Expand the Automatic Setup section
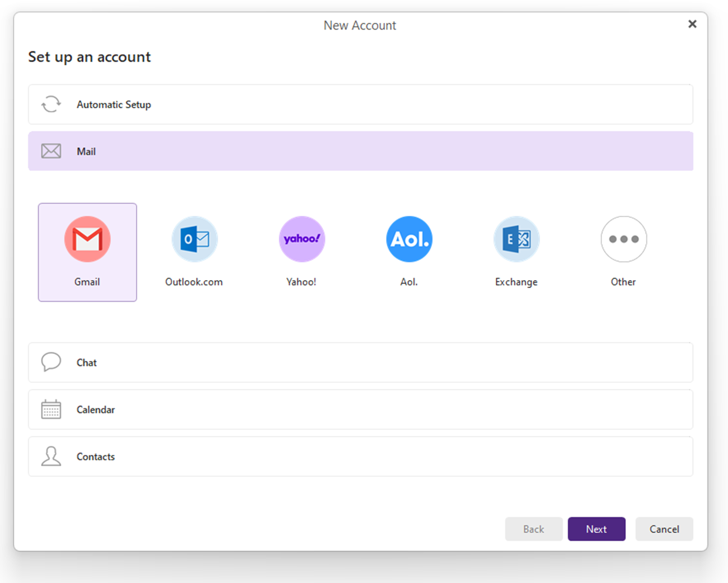This screenshot has height=583, width=728. tap(361, 104)
